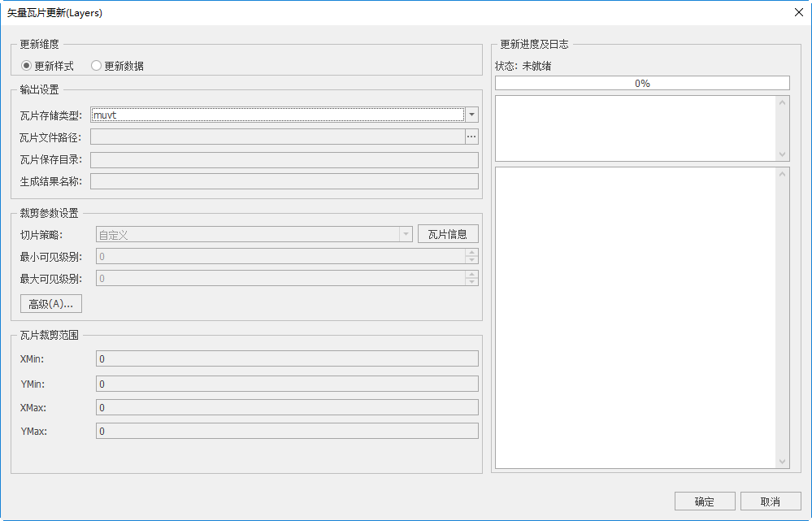Open 高级(A)... advanced settings

coord(50,304)
